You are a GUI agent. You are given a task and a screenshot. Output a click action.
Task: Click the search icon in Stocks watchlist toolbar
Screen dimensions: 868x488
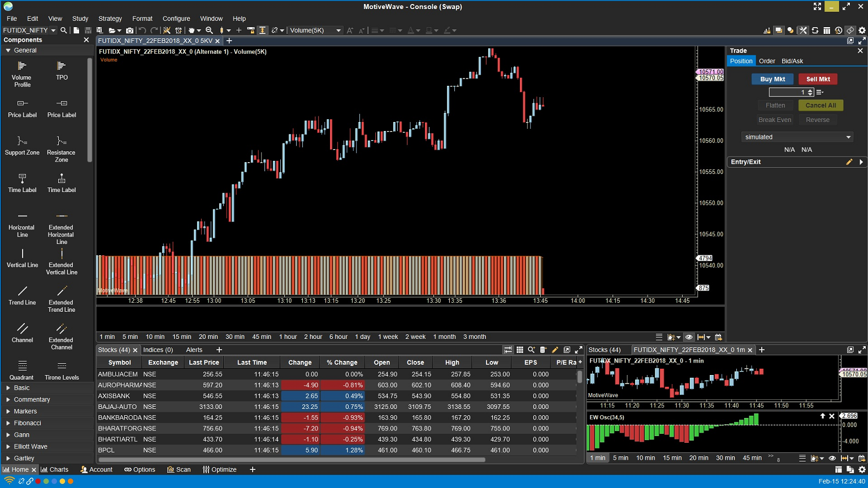point(531,350)
